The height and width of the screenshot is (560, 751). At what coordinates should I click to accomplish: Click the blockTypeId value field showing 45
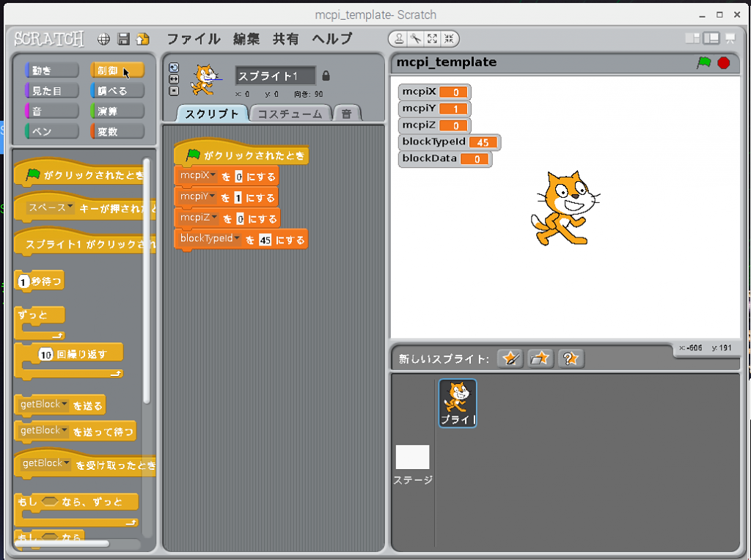tap(265, 240)
